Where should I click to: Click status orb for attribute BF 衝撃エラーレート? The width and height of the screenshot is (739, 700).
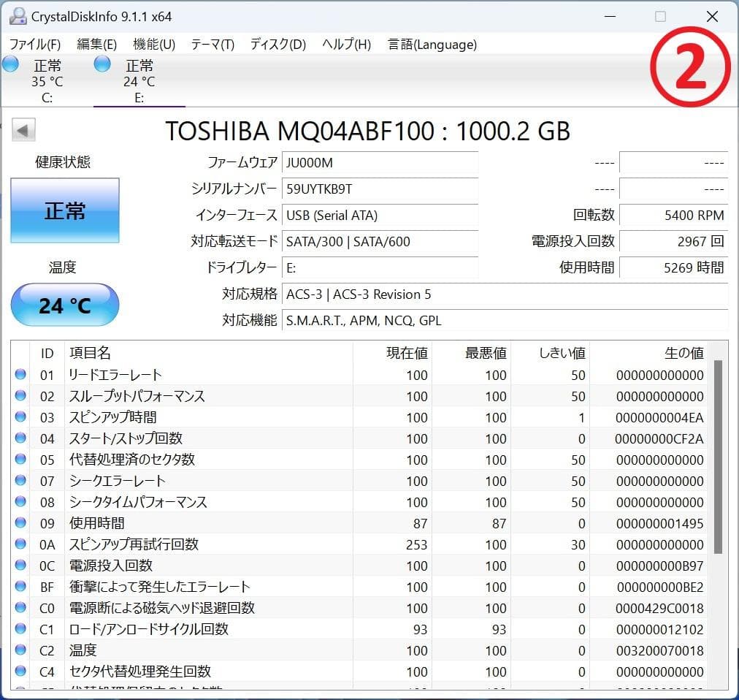[x=20, y=586]
